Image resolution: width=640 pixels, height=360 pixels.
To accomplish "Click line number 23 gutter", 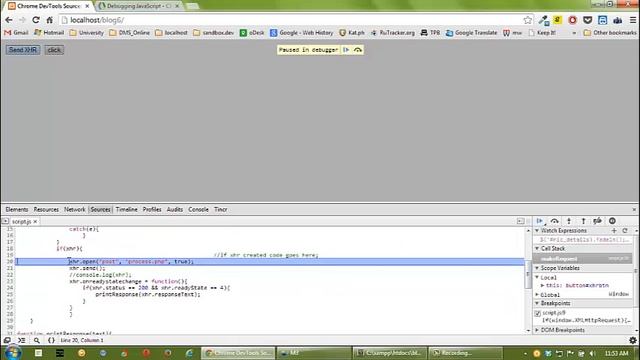I will click(10, 281).
